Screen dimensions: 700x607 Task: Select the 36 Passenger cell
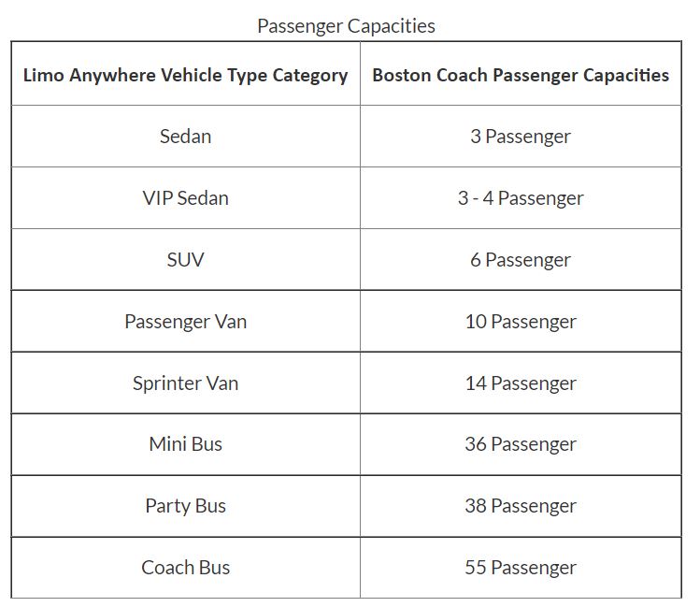pyautogui.click(x=521, y=444)
